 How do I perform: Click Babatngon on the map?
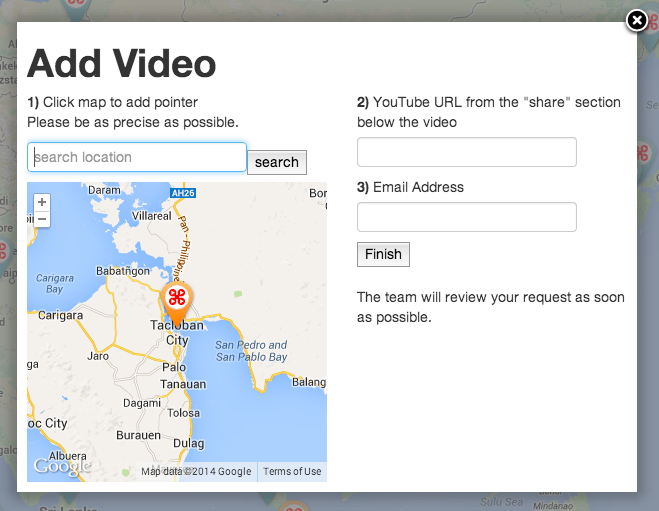[123, 270]
